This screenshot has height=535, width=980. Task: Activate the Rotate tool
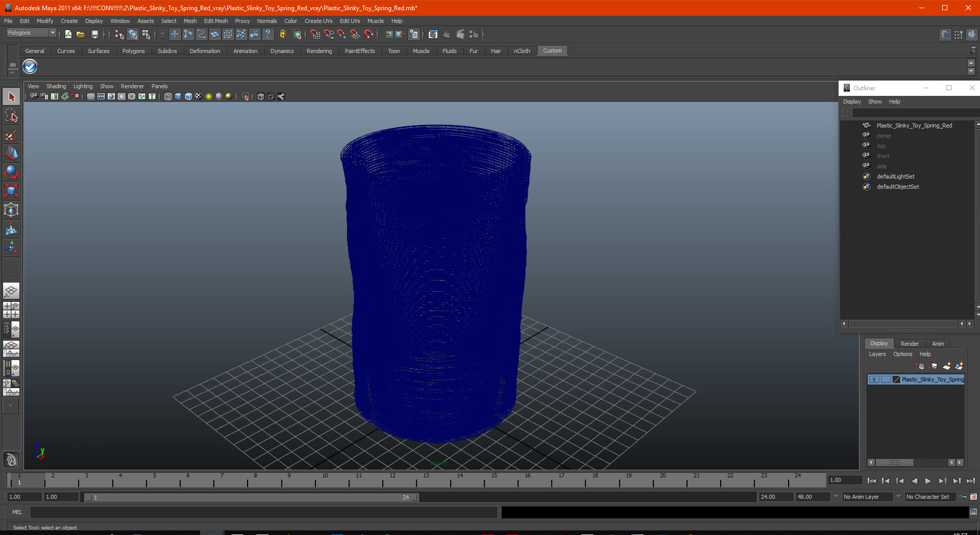tap(11, 172)
